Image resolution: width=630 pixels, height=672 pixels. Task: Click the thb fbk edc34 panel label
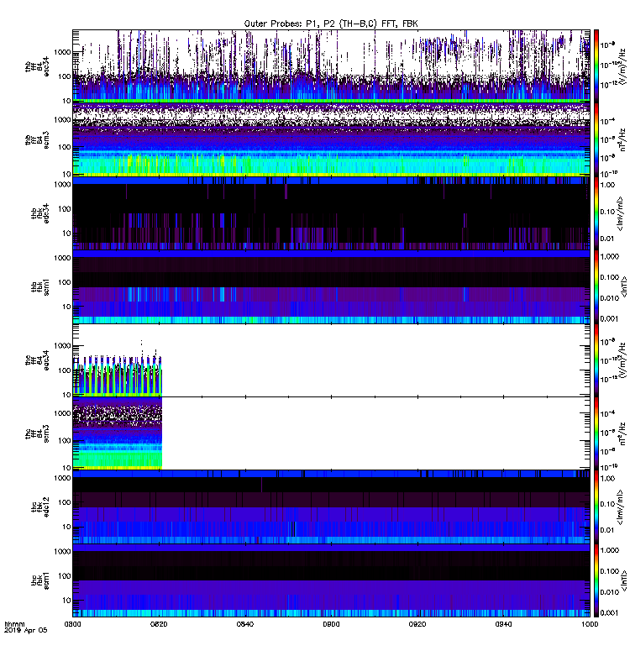click(x=40, y=213)
